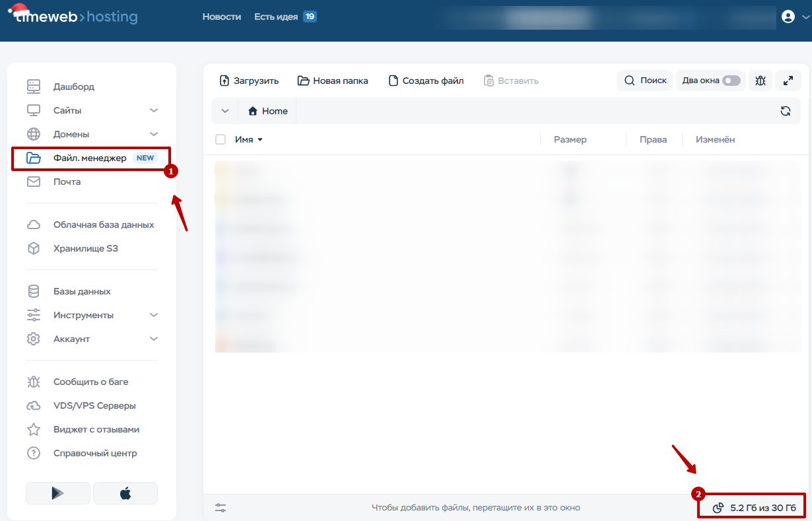Open the Apple App Store link
This screenshot has width=812, height=521.
click(125, 493)
